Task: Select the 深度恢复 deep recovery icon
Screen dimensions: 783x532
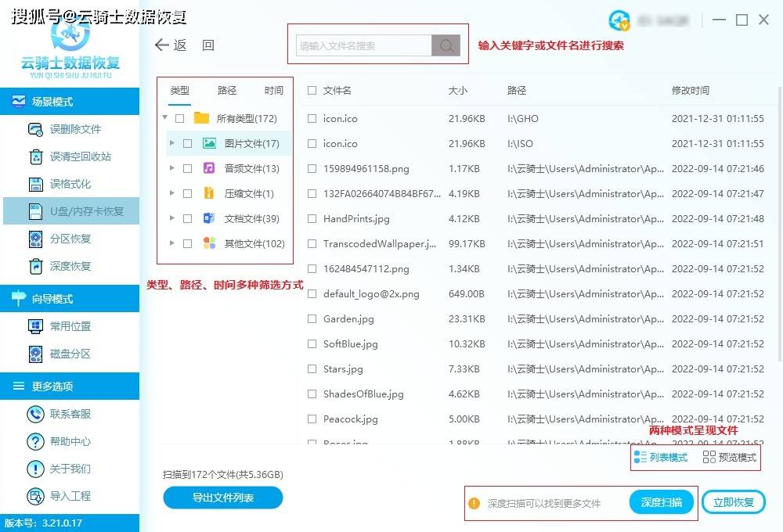Action: (x=35, y=267)
